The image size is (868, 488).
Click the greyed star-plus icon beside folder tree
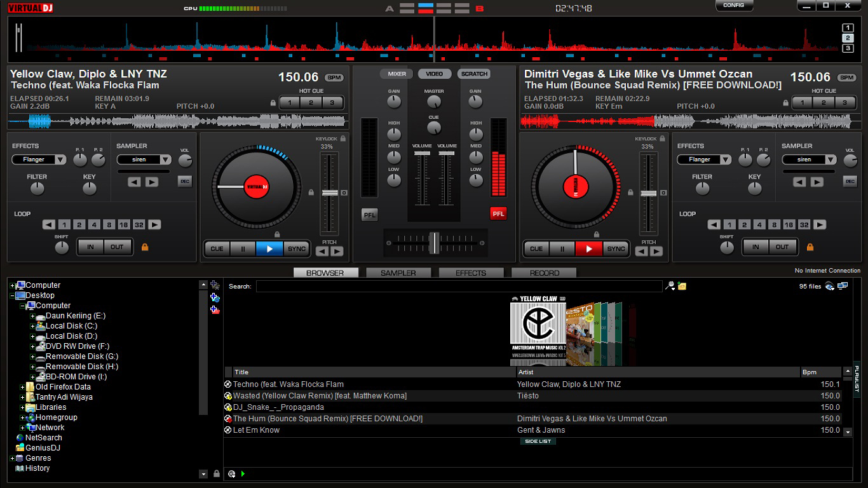(215, 285)
